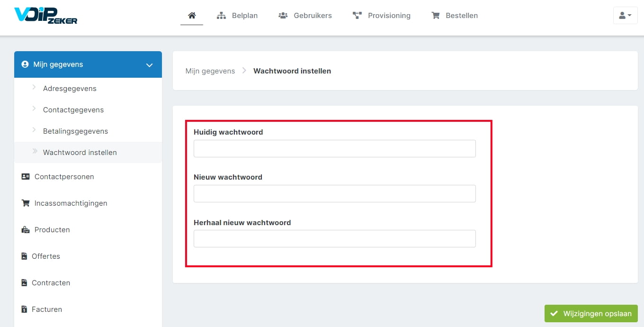Focus the Herhaal nieuw wachtwoord field
644x327 pixels.
(335, 238)
